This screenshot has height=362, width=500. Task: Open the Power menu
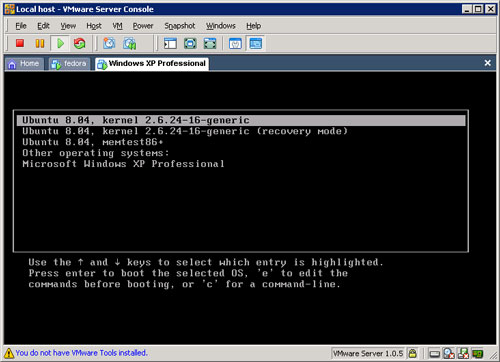[x=143, y=26]
